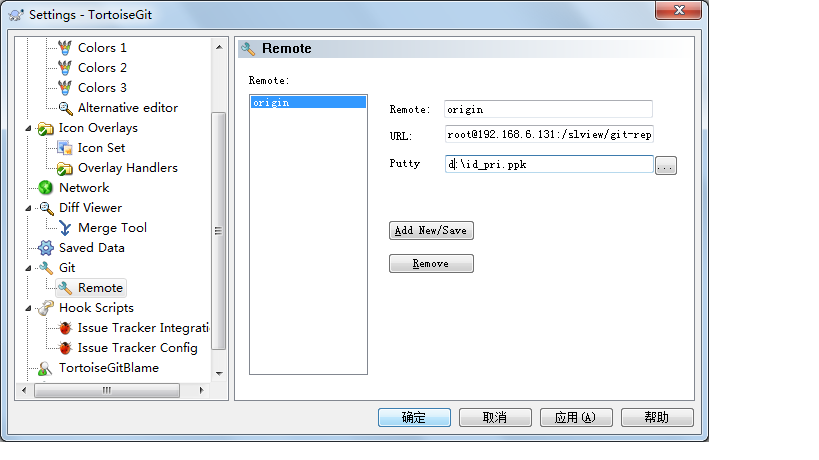
Task: Open the Colors 2 settings page
Action: (x=102, y=68)
